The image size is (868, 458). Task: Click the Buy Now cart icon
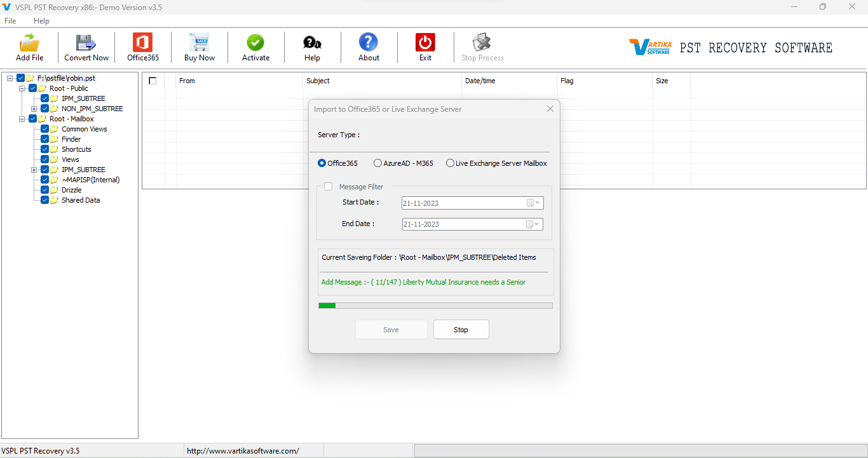pos(199,43)
